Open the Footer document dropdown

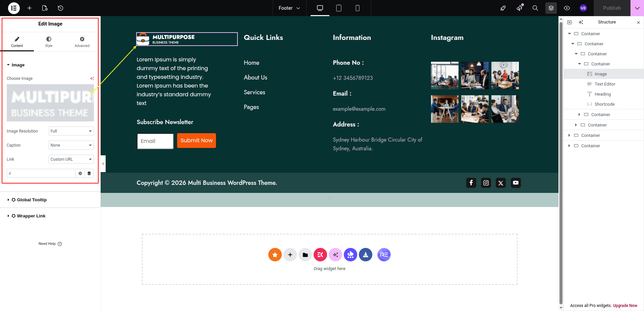(x=289, y=8)
